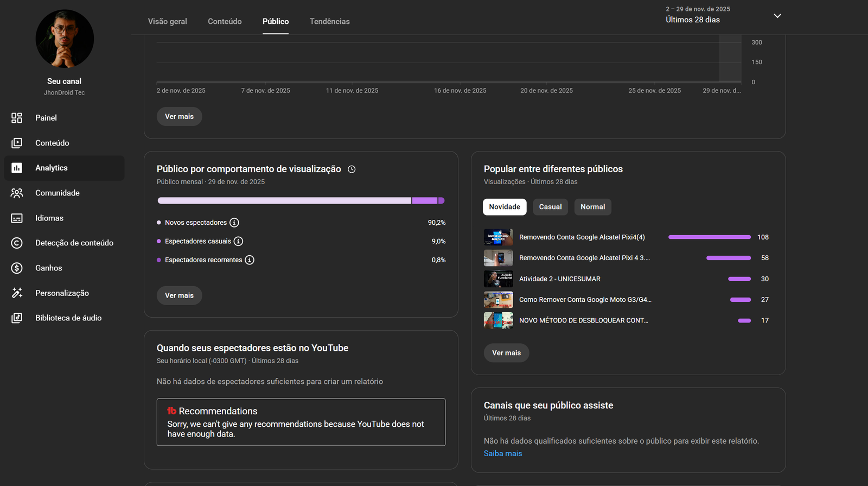The image size is (868, 486).
Task: Open the Ganhos dollar sign icon
Action: pyautogui.click(x=17, y=268)
